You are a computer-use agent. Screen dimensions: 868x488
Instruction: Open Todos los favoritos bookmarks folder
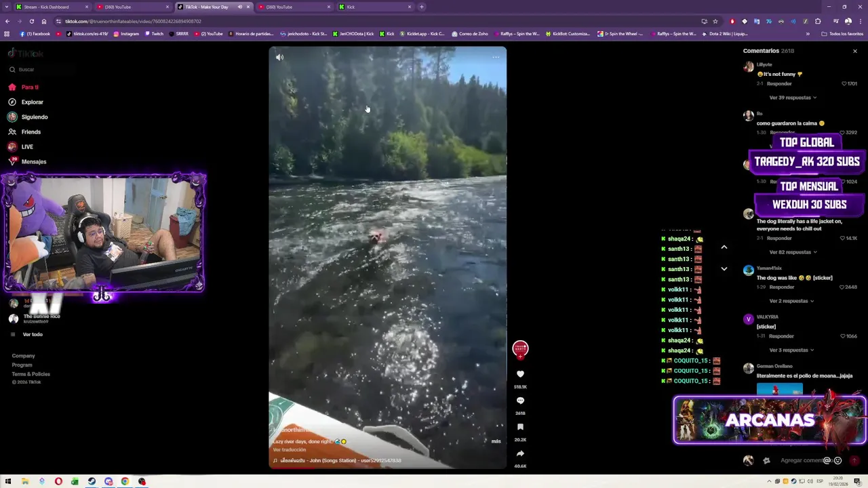click(842, 34)
